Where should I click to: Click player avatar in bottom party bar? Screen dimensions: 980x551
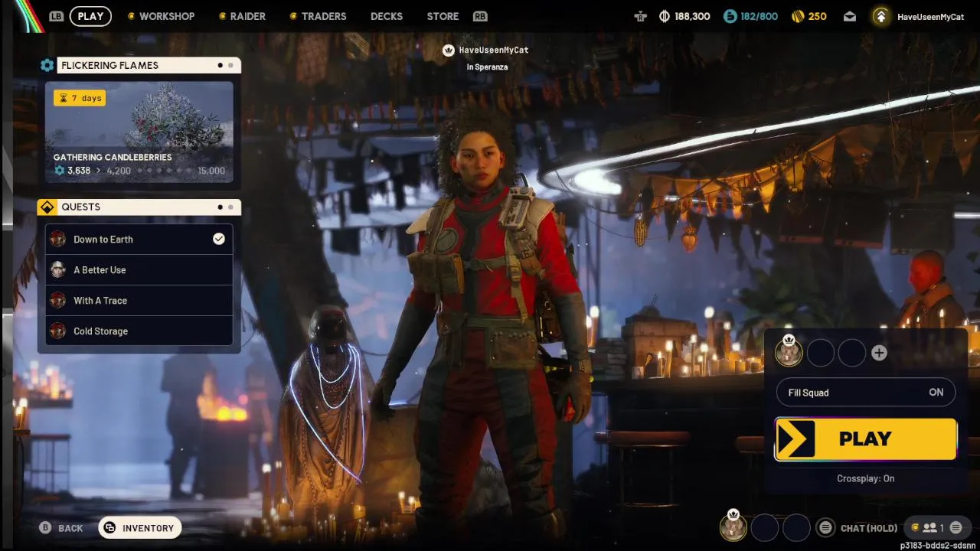tap(733, 527)
